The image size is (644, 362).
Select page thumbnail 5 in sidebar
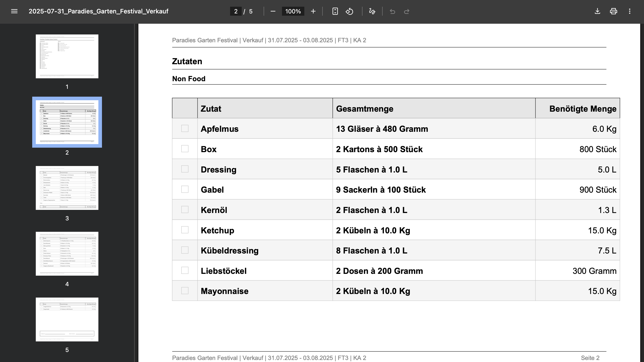point(67,319)
